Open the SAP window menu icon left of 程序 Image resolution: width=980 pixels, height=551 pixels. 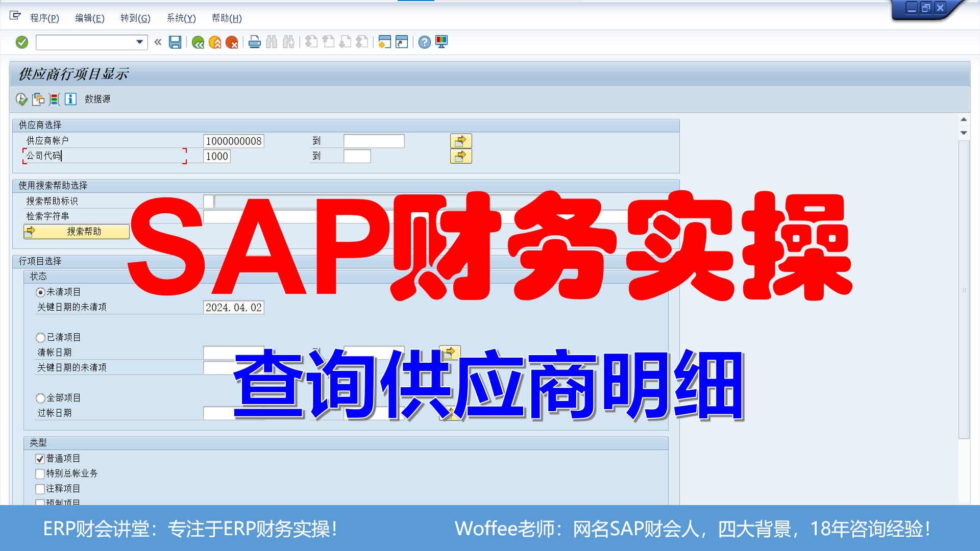tap(15, 16)
